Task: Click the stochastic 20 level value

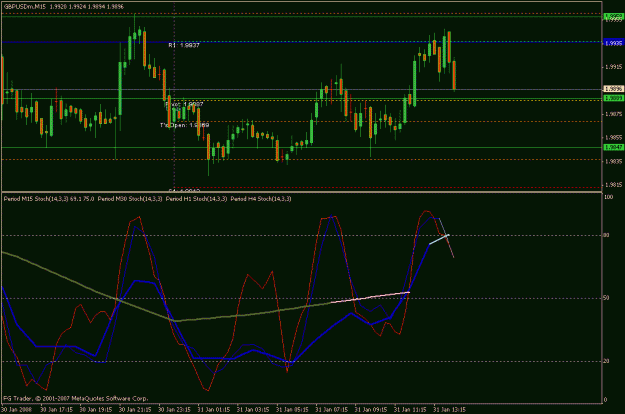Action: tap(606, 361)
